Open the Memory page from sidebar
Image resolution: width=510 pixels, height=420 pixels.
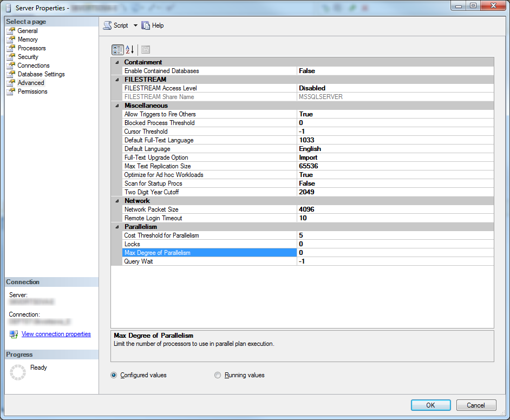point(27,40)
